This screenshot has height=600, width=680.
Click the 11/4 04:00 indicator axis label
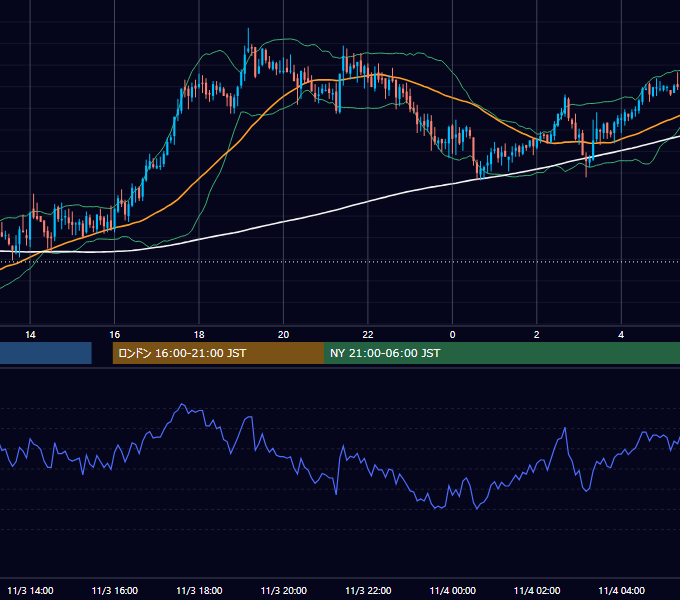pos(621,590)
